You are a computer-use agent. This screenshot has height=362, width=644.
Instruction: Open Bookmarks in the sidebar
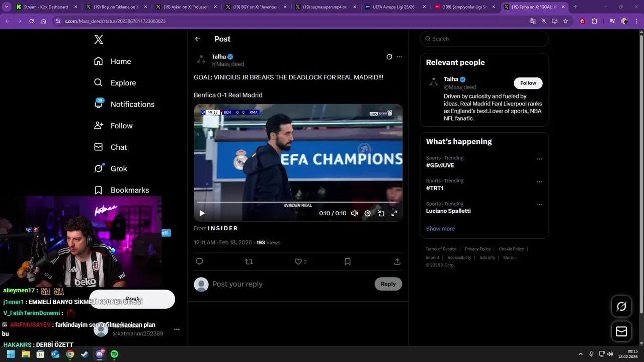(x=121, y=190)
